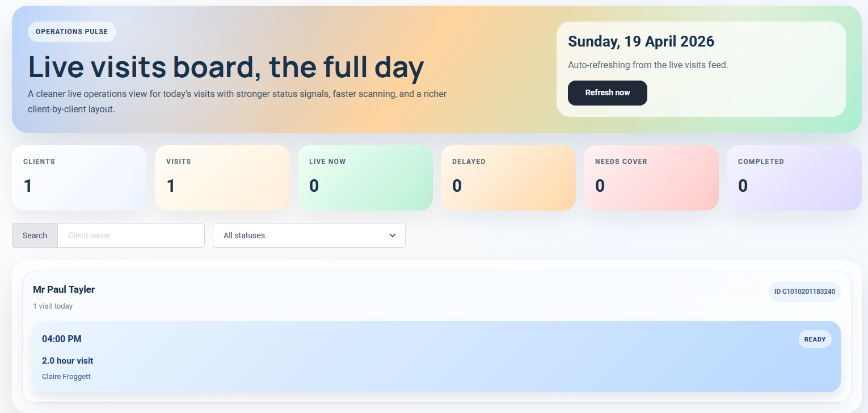Select the VISITS stat card

pyautogui.click(x=222, y=178)
